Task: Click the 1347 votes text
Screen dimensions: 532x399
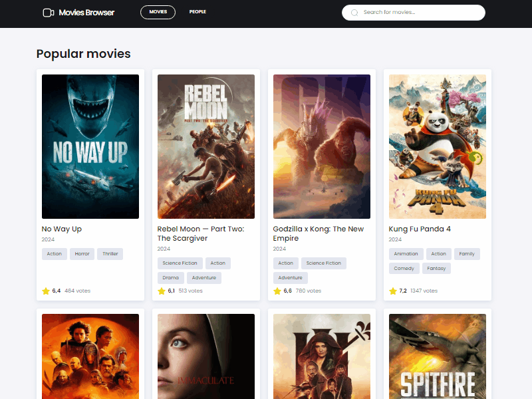Action: coord(424,291)
